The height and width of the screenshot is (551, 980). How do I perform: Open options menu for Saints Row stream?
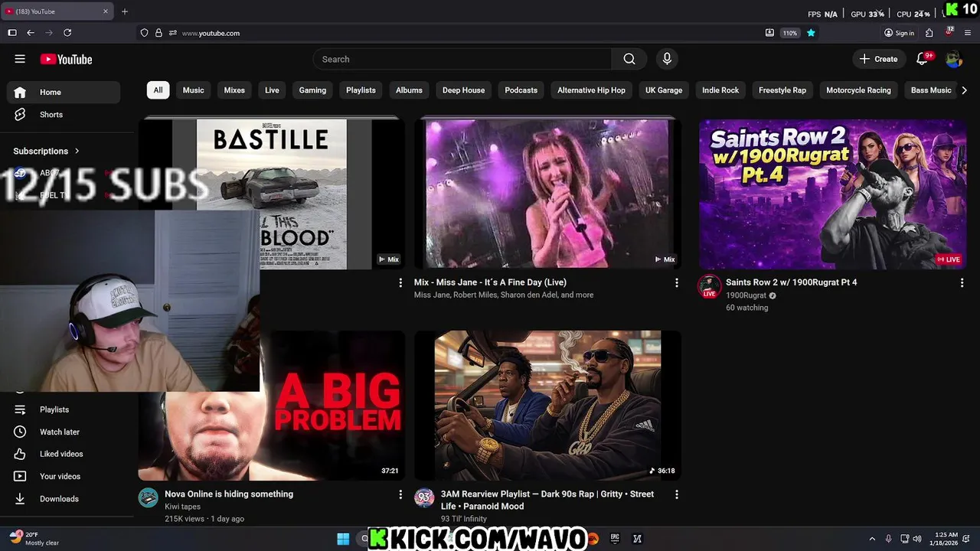pyautogui.click(x=962, y=283)
